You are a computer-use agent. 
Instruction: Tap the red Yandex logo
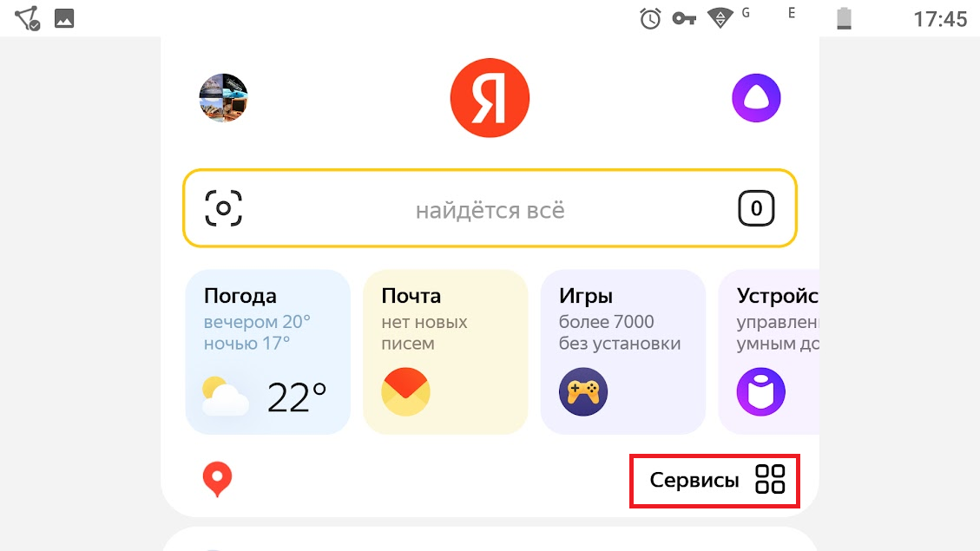tap(490, 98)
